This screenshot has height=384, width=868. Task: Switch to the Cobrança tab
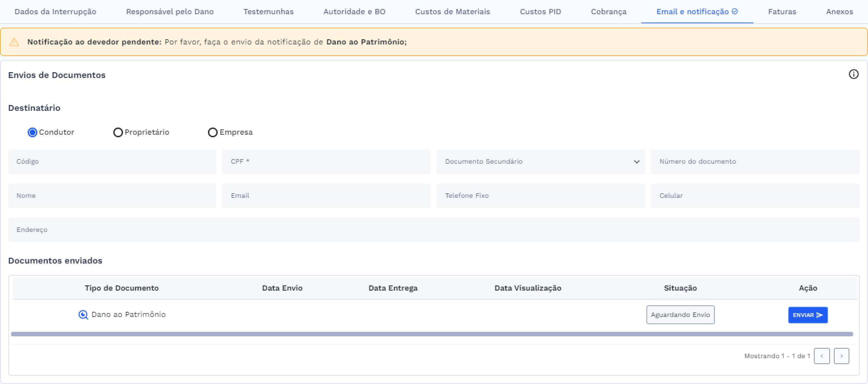point(609,12)
